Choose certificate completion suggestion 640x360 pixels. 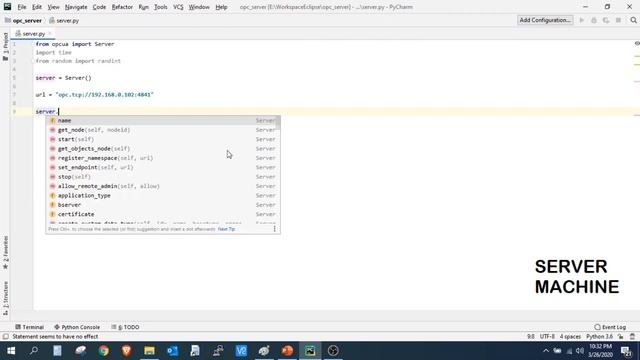click(162, 214)
